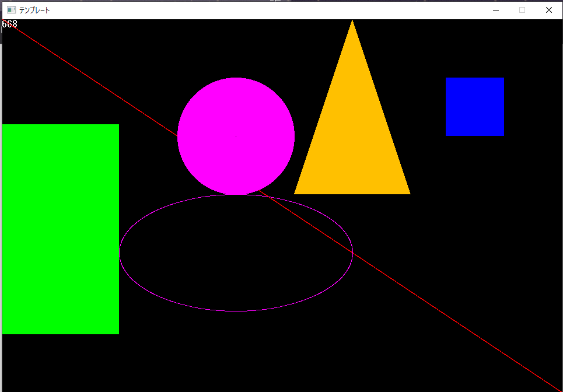563x392 pixels.
Task: Click the tiny dot at the circle's center
Action: [235, 135]
